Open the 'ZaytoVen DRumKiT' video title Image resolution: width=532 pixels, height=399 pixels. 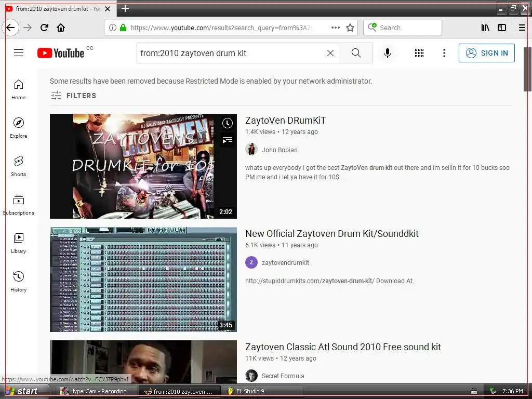click(285, 121)
